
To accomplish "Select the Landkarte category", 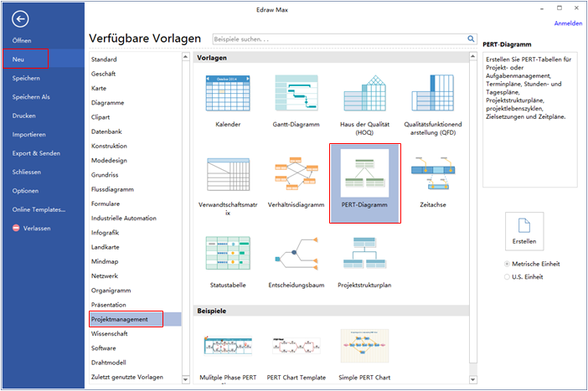I will click(105, 247).
